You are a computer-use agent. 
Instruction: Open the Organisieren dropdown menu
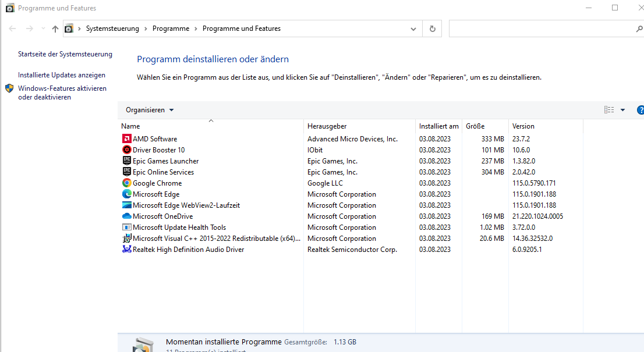pyautogui.click(x=150, y=110)
